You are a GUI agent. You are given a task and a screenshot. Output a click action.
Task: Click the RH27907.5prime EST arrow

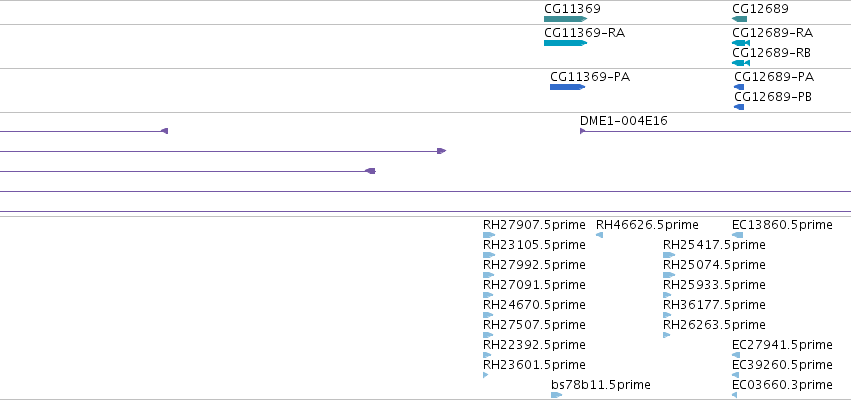pyautogui.click(x=489, y=235)
